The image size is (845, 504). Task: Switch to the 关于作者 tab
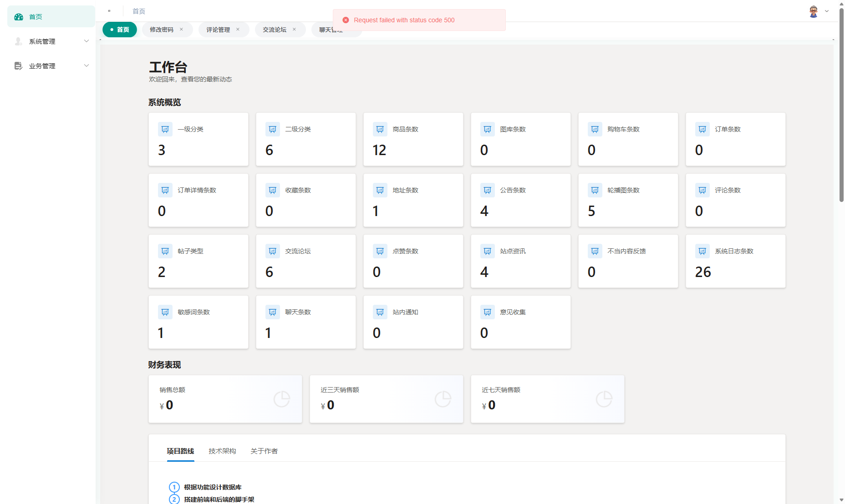(264, 451)
